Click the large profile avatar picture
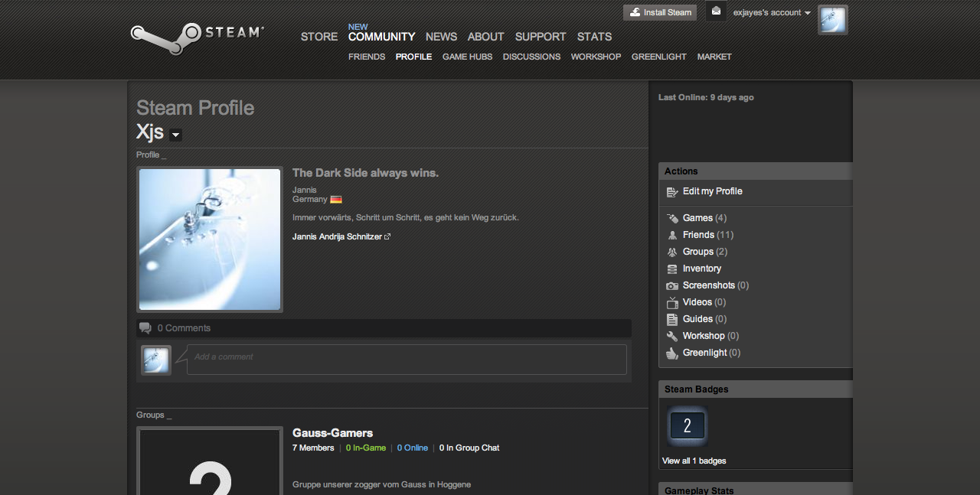 point(210,239)
